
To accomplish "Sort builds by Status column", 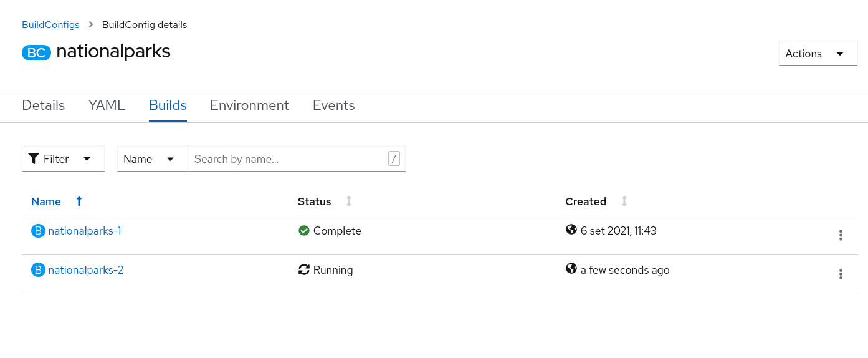I will (x=349, y=201).
